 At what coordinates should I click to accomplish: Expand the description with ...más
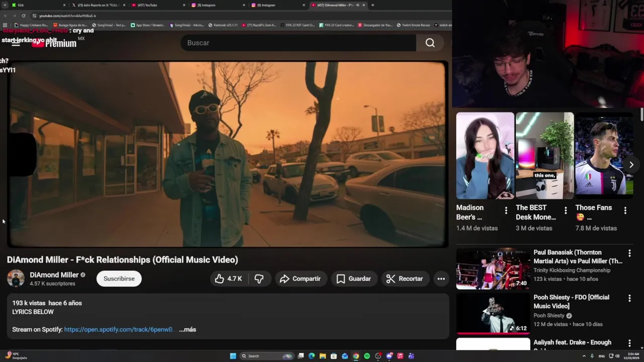click(187, 329)
